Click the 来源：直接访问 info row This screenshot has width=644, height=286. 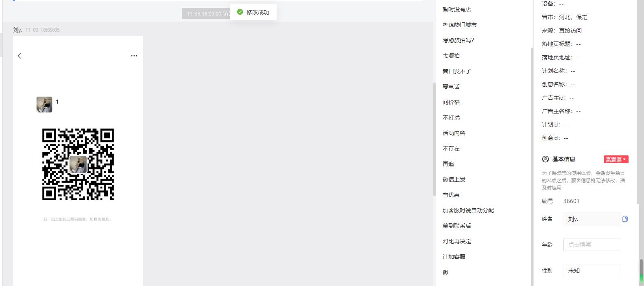point(562,31)
